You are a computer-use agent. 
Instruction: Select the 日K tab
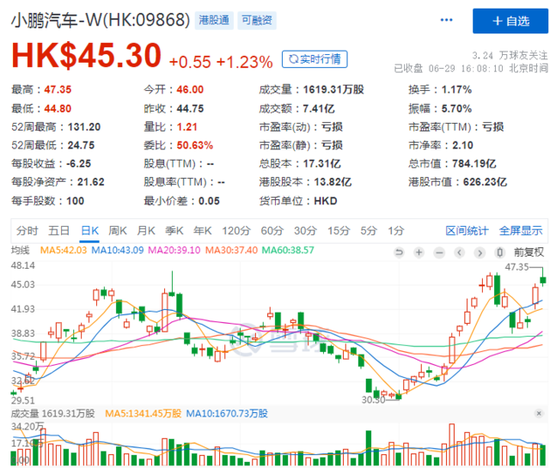[x=89, y=230]
